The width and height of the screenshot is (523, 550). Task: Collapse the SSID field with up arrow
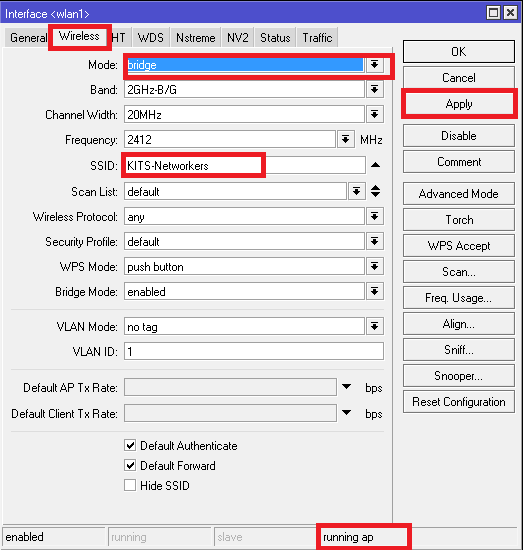coord(375,165)
